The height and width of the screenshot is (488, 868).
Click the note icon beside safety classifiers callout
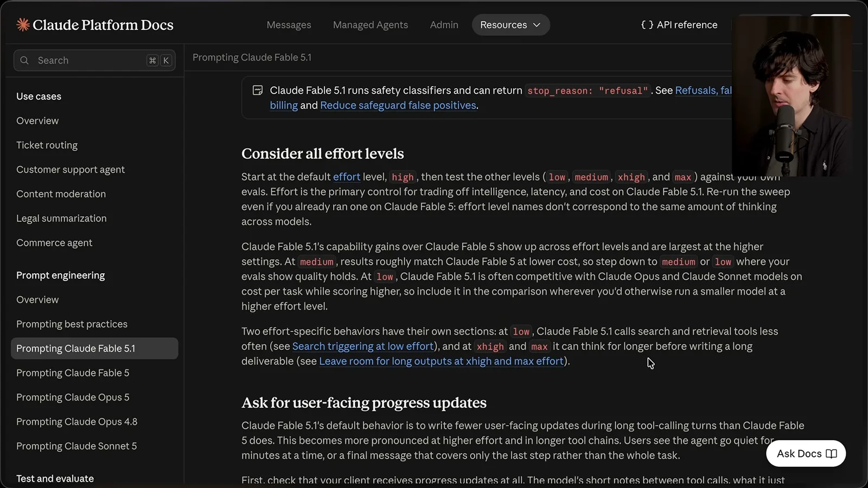(x=258, y=90)
